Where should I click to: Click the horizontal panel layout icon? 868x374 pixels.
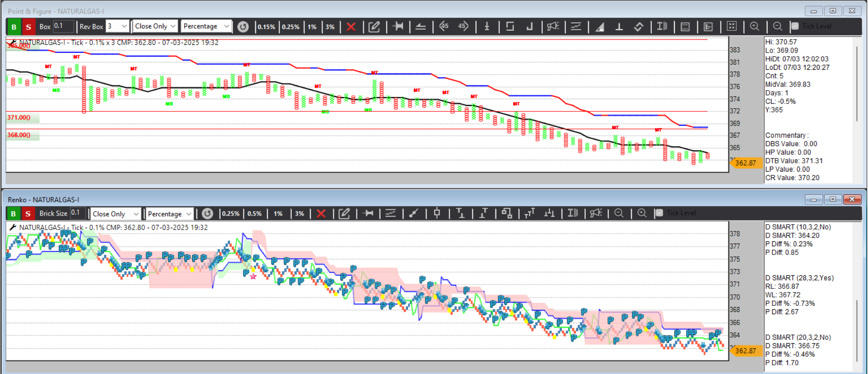click(x=685, y=27)
